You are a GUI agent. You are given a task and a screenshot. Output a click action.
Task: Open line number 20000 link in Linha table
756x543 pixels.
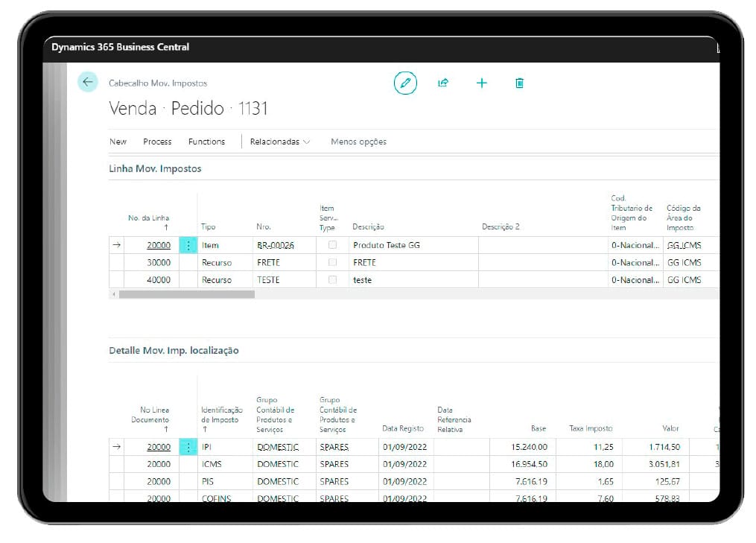[158, 245]
